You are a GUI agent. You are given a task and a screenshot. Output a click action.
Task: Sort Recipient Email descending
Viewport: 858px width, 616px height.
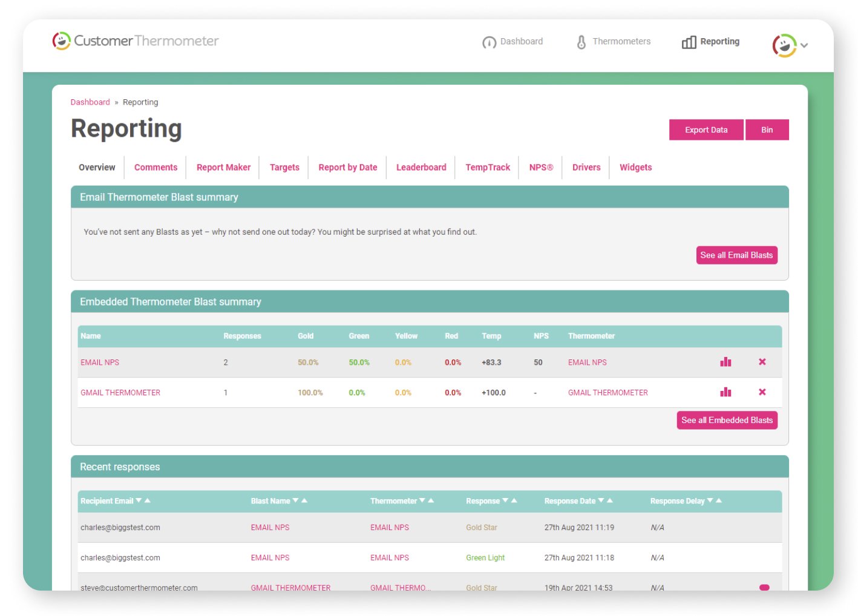pyautogui.click(x=139, y=500)
